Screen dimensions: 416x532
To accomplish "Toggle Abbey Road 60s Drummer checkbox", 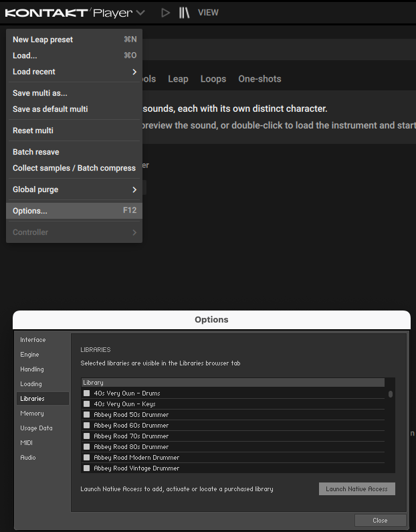I will pyautogui.click(x=86, y=425).
